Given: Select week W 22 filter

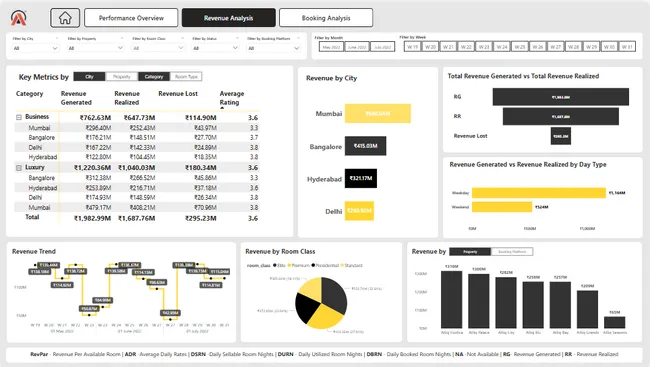Looking at the screenshot, I should [466, 47].
